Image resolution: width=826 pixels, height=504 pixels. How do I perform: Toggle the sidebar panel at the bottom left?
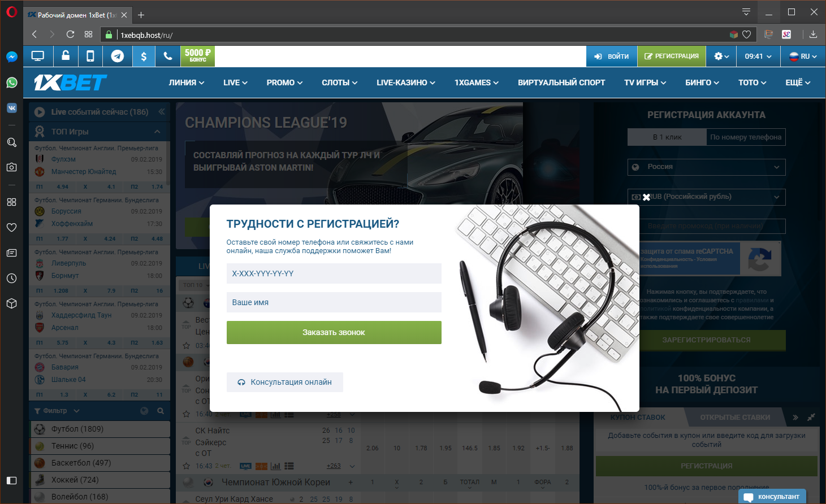pyautogui.click(x=11, y=480)
